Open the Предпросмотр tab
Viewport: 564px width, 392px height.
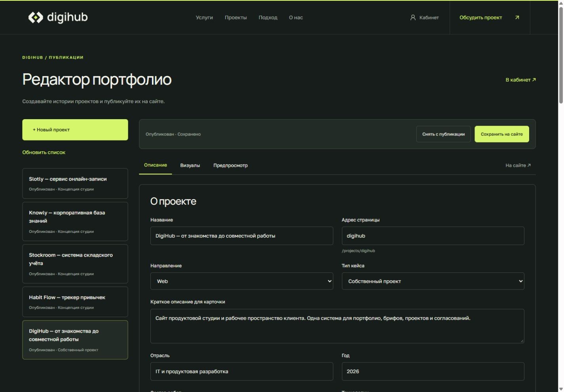(x=230, y=166)
